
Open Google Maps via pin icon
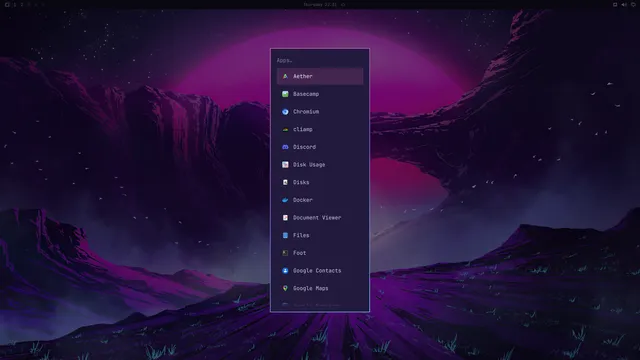[x=285, y=288]
